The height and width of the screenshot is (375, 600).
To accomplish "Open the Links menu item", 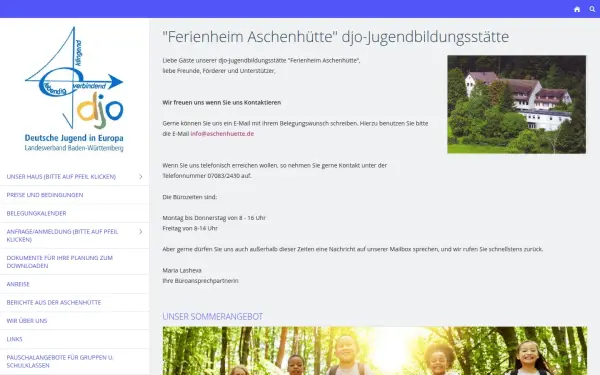I will 15,339.
